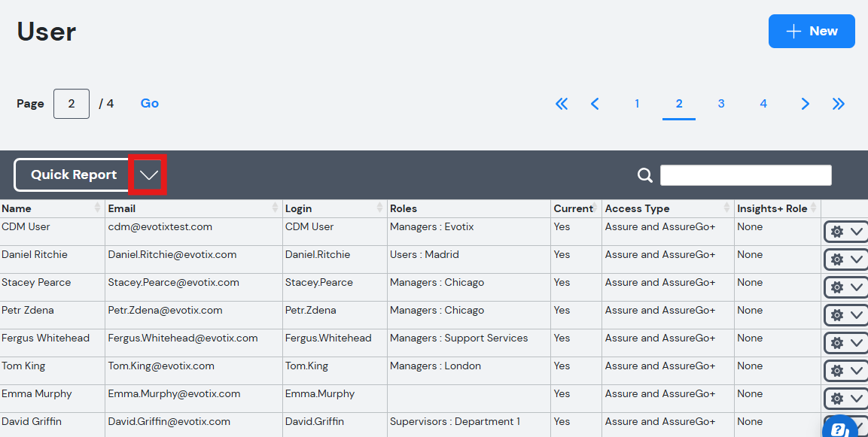The height and width of the screenshot is (437, 868).
Task: Expand the Quick Report dropdown arrow
Action: point(148,174)
